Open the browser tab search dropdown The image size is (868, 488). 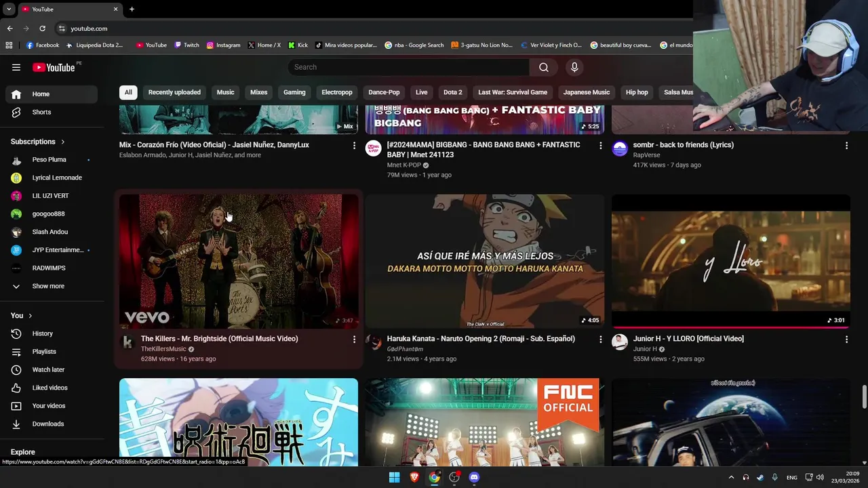[x=9, y=9]
